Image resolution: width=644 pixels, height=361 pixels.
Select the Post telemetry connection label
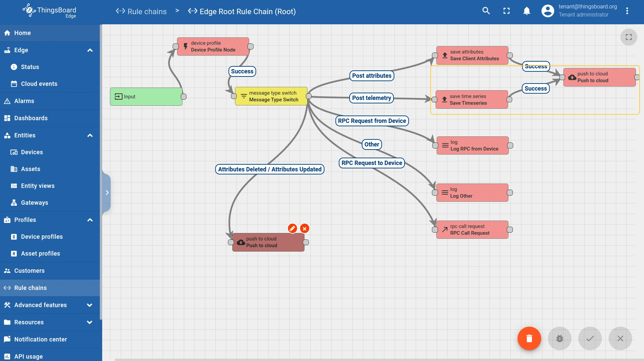click(x=371, y=98)
